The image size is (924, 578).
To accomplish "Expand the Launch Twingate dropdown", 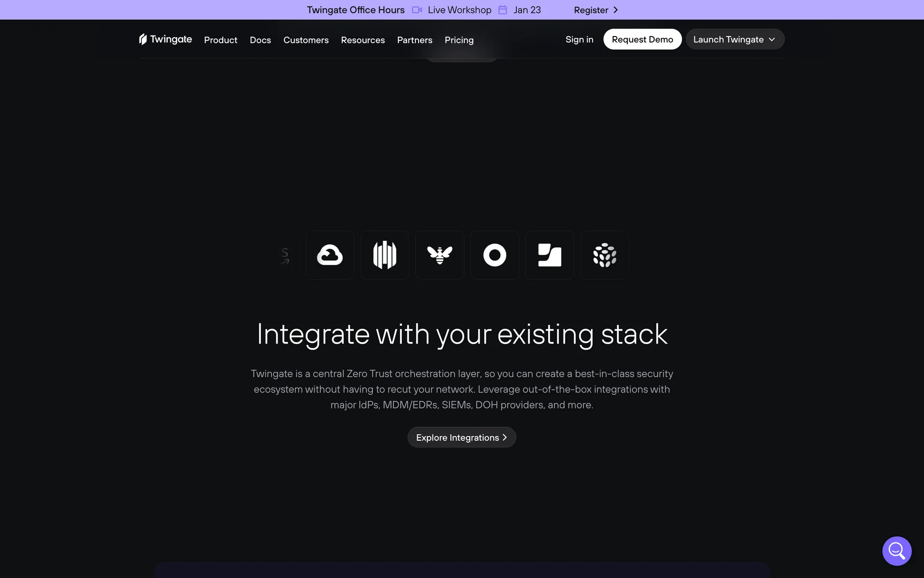I will [x=734, y=39].
